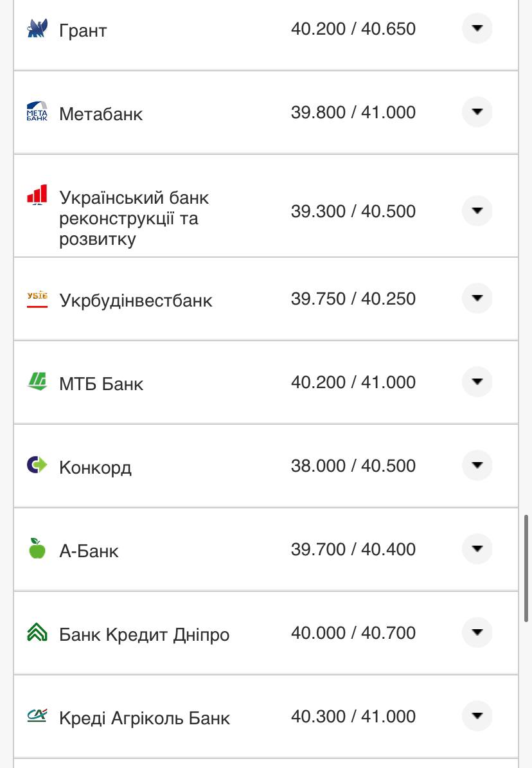Click the Креді Агріколь Банк CA logo
Image resolution: width=532 pixels, height=768 pixels.
(37, 716)
